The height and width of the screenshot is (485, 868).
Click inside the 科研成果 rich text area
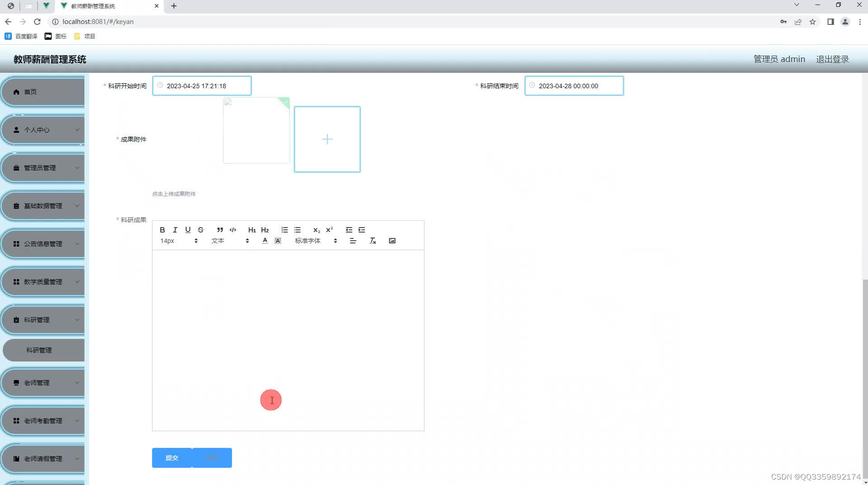click(288, 340)
